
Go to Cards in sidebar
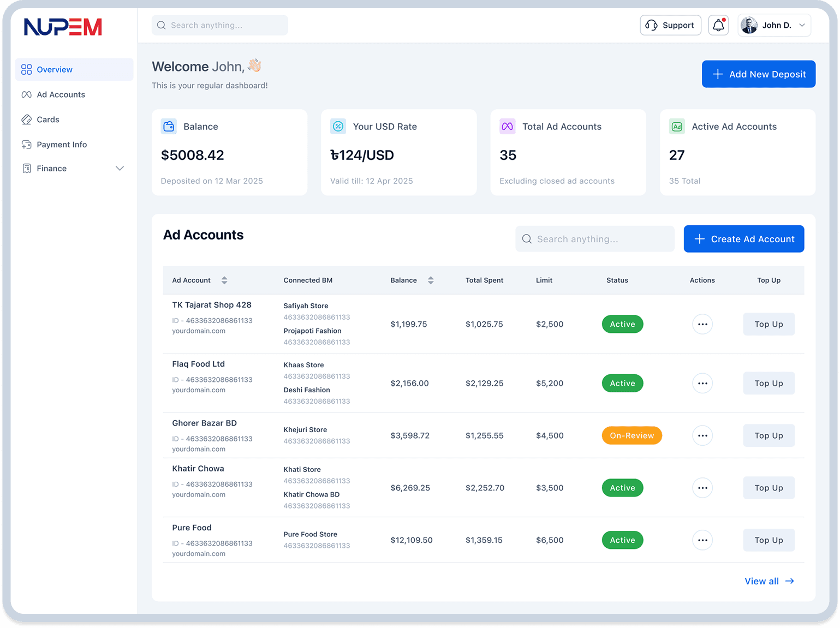coord(48,119)
